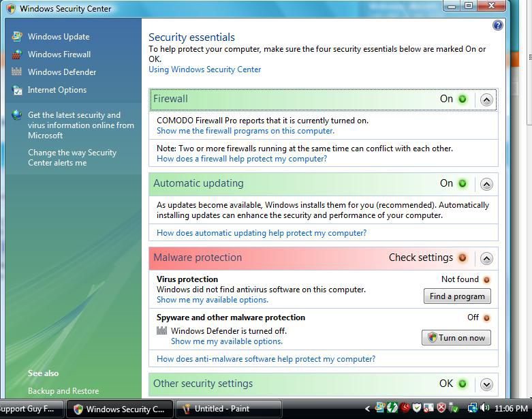Get latest security and virus information online
Screen dimensions: 532x419
point(81,125)
